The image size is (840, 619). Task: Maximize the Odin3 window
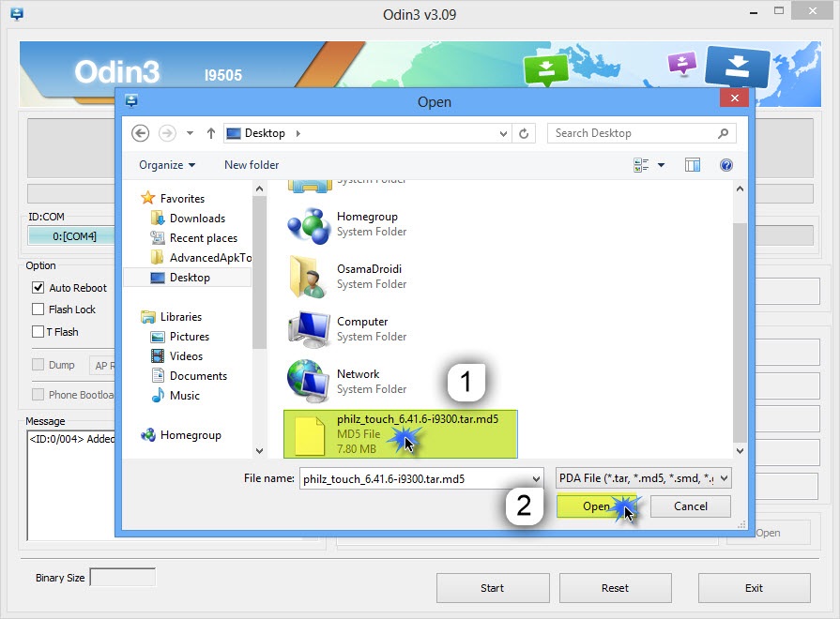(779, 10)
